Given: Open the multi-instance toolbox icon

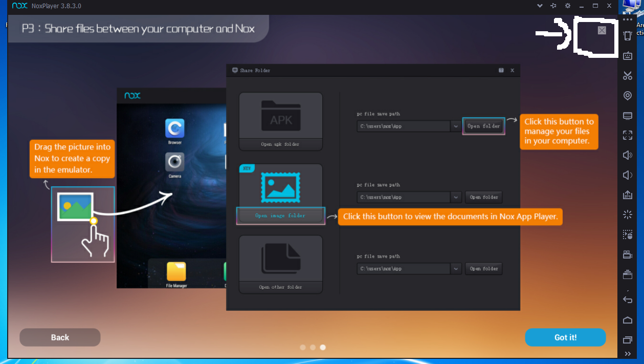Looking at the screenshot, I should tap(628, 274).
